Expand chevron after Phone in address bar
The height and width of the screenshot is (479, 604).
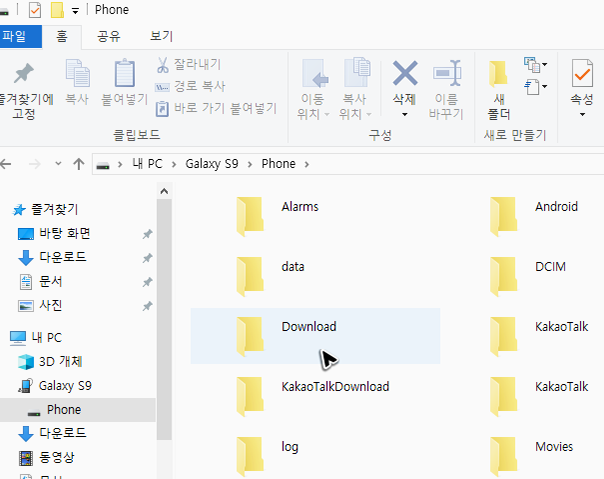(x=307, y=164)
